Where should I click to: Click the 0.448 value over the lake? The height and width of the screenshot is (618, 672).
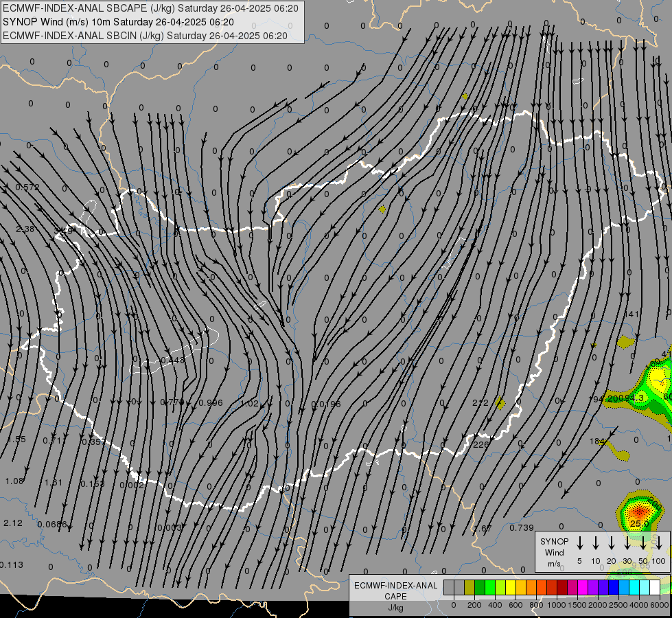tap(173, 360)
